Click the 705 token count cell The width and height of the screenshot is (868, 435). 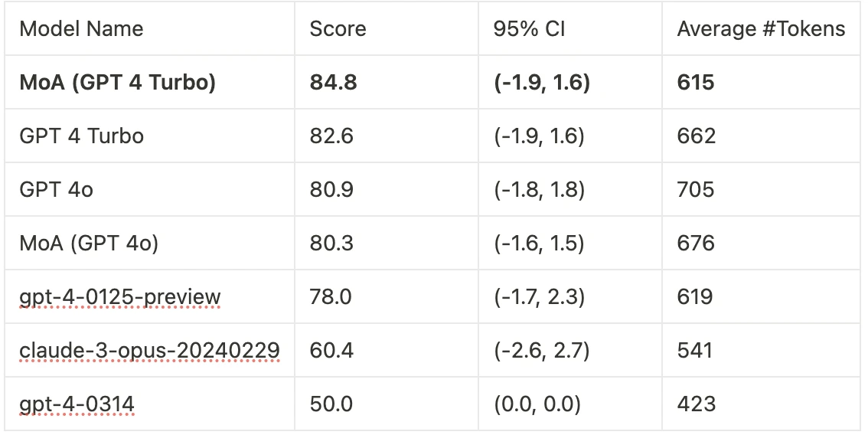(696, 190)
